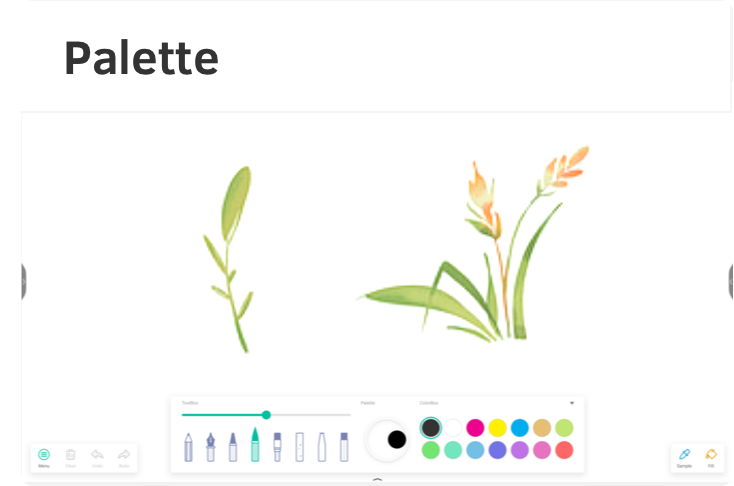Expand the ColorBox dropdown arrow
Screen dimensions: 734x486
572,403
